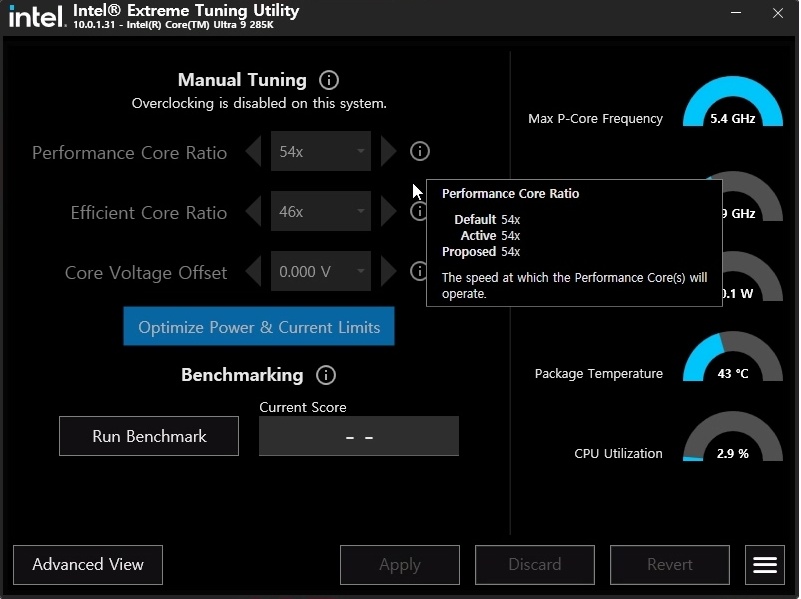
Task: Click the tooltip title Performance Core Ratio
Action: 510,194
